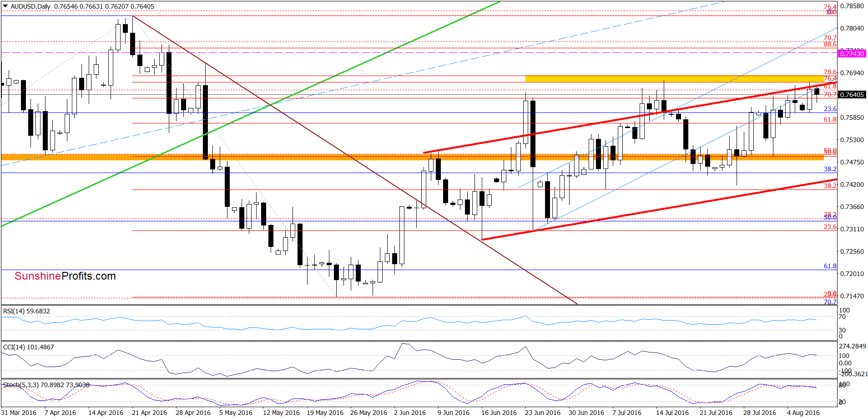Select the yellow resistance zone rectangle
Screen dimensions: 868x419
[x=674, y=79]
